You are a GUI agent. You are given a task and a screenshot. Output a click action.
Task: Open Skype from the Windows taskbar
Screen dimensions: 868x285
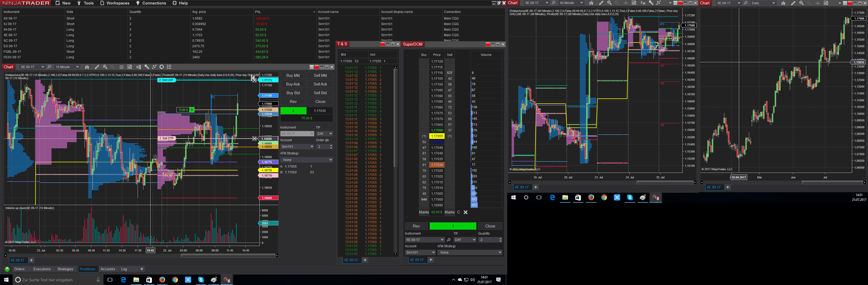(201, 280)
